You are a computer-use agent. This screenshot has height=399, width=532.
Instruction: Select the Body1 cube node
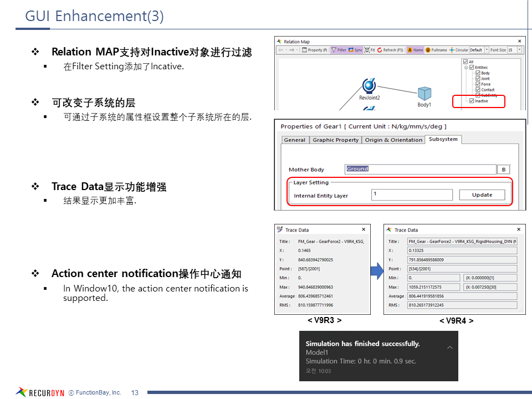(424, 93)
